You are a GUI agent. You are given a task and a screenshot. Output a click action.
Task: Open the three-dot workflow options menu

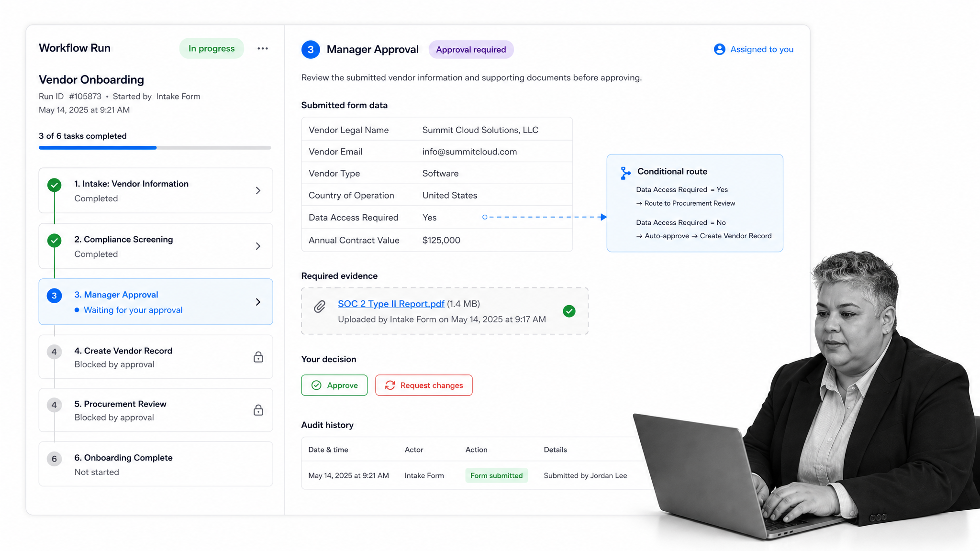(262, 48)
